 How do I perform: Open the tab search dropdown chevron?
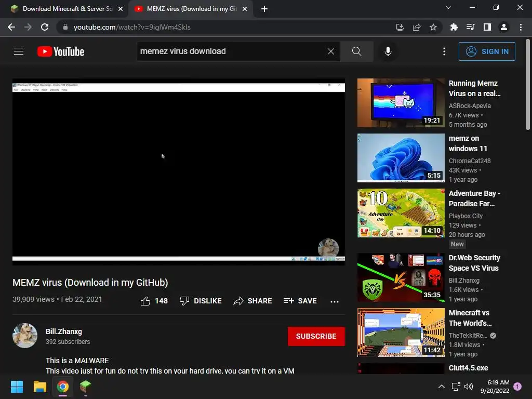[x=448, y=7]
